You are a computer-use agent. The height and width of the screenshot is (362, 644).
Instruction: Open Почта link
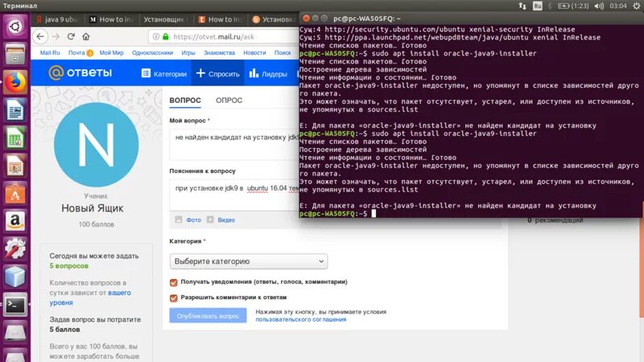76,53
